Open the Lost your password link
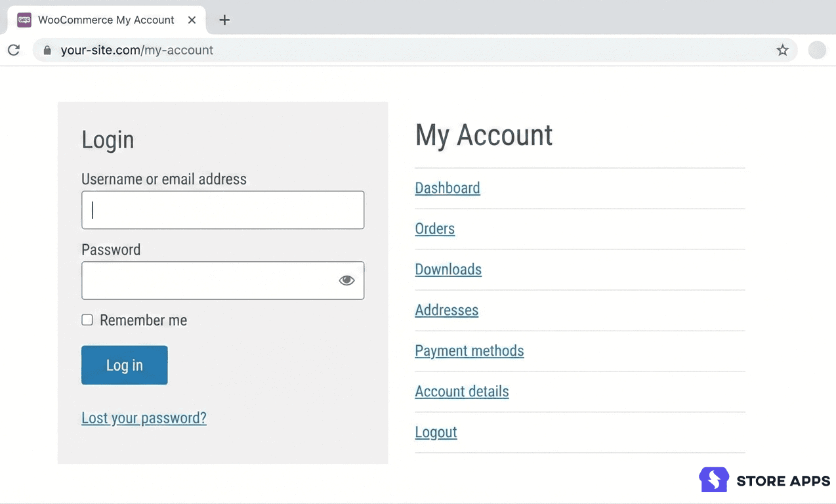The image size is (836, 504). tap(144, 418)
